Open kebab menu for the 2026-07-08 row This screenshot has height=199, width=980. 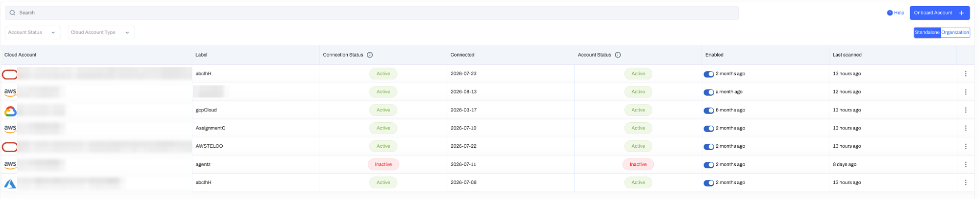coord(965,182)
